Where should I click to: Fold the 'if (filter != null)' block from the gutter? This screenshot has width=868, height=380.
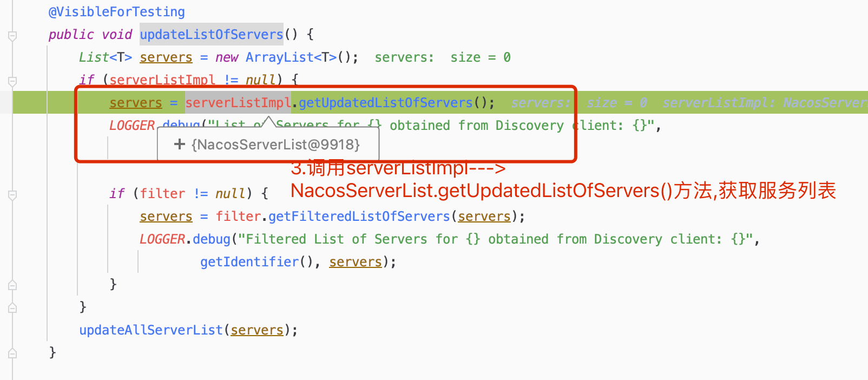pos(12,195)
